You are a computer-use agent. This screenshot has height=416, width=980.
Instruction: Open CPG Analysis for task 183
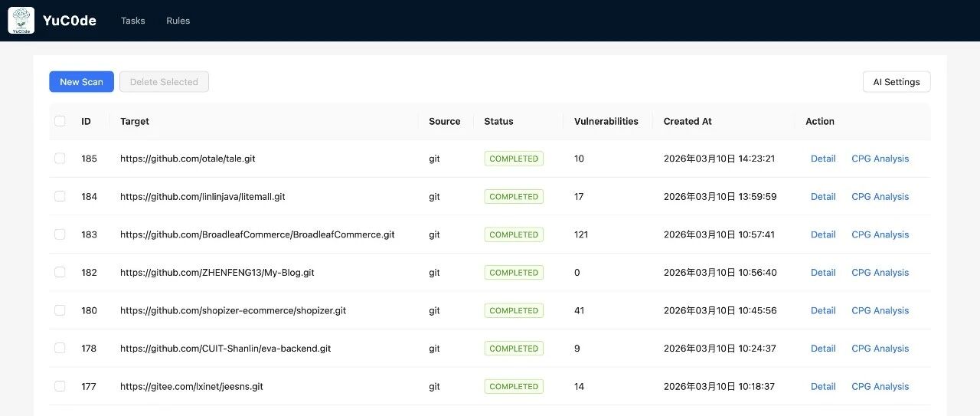coord(880,234)
